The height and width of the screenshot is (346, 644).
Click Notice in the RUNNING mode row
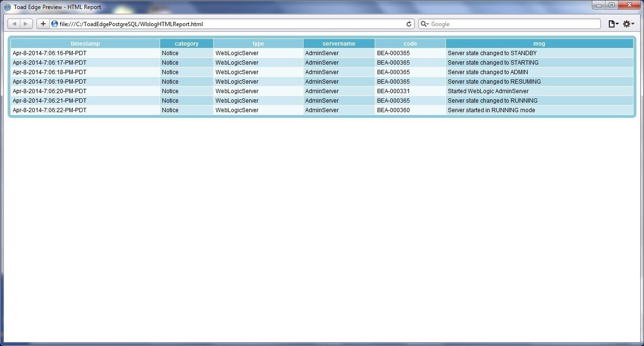pyautogui.click(x=170, y=110)
